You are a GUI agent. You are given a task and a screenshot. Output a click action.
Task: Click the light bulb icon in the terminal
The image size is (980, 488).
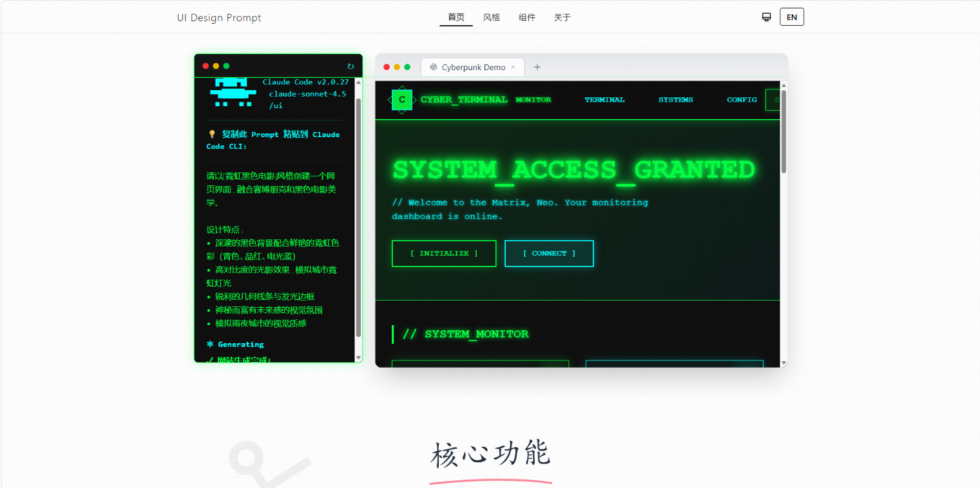point(211,135)
